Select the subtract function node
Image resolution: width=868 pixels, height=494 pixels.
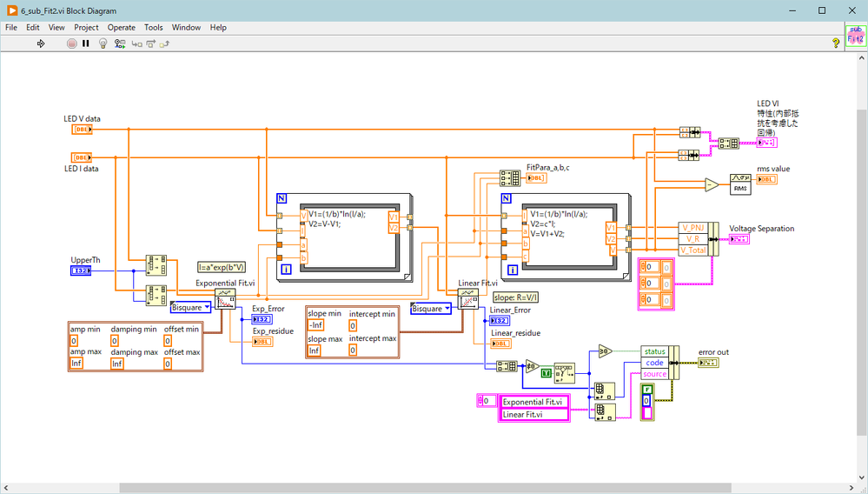pyautogui.click(x=712, y=185)
